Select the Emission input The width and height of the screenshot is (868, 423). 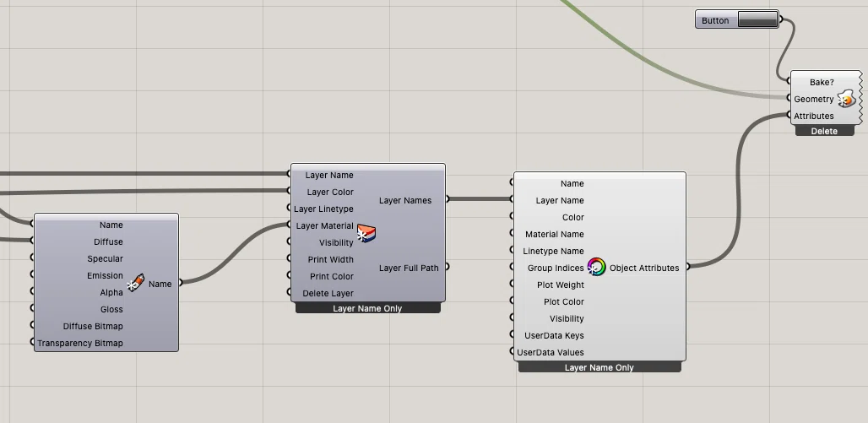106,276
